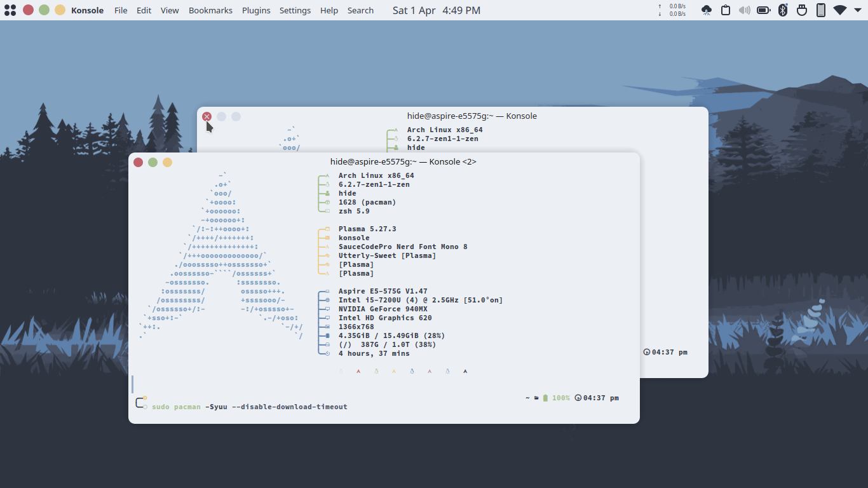Open the Bluetooth tray icon
Viewport: 868px width, 488px height.
783,10
